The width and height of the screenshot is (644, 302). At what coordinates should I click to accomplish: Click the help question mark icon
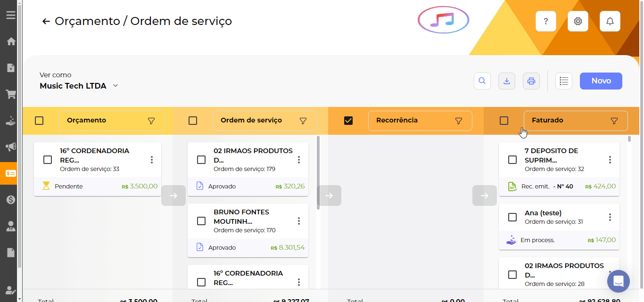(545, 21)
